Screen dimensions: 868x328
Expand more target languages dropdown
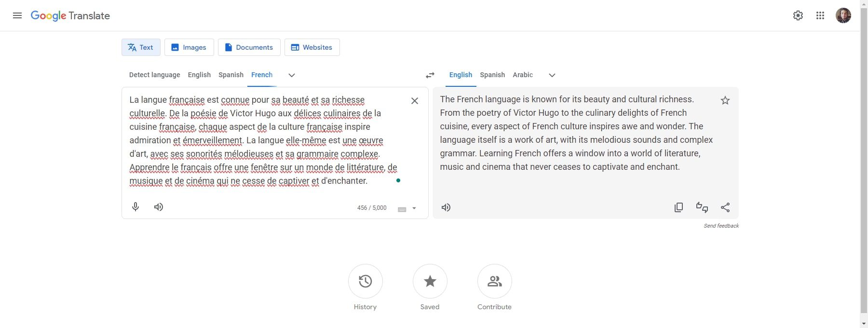pyautogui.click(x=551, y=75)
